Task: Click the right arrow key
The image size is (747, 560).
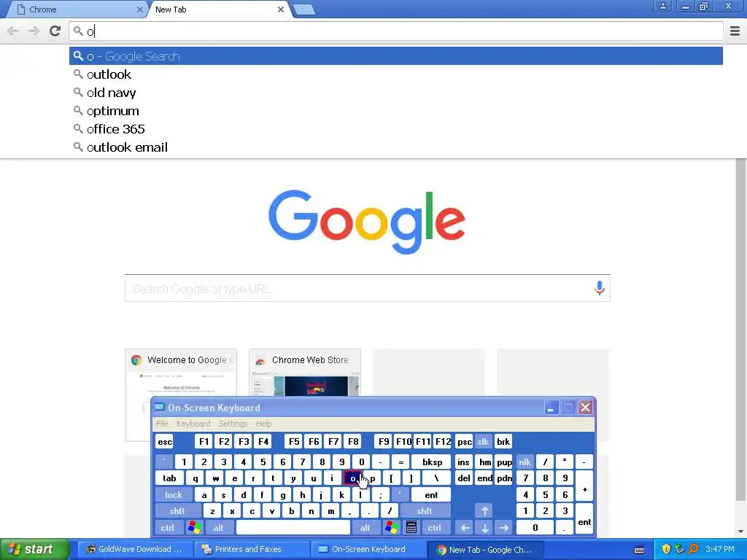Action: [503, 528]
